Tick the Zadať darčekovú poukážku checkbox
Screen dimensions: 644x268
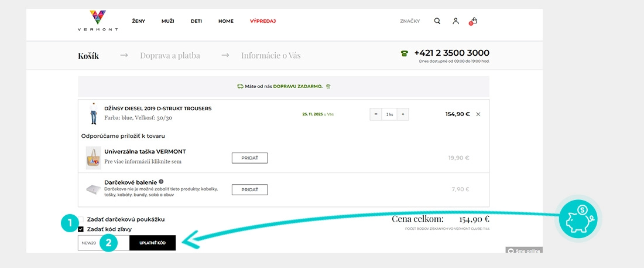point(81,219)
